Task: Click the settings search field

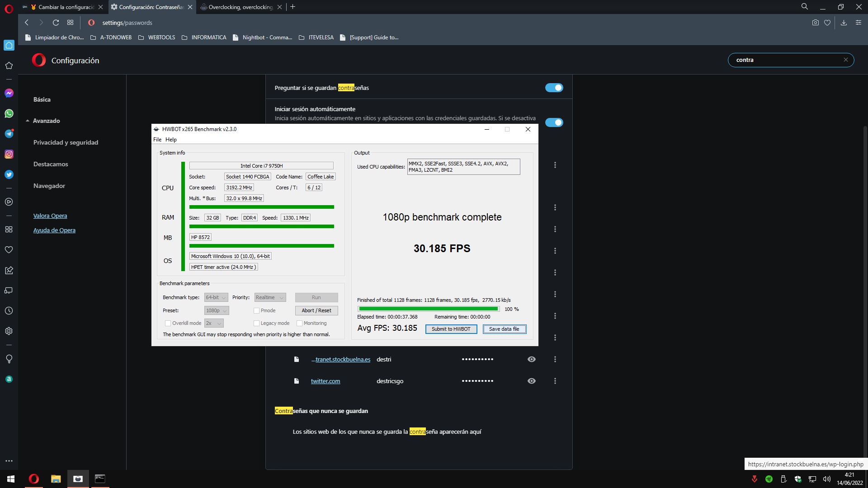Action: point(791,60)
